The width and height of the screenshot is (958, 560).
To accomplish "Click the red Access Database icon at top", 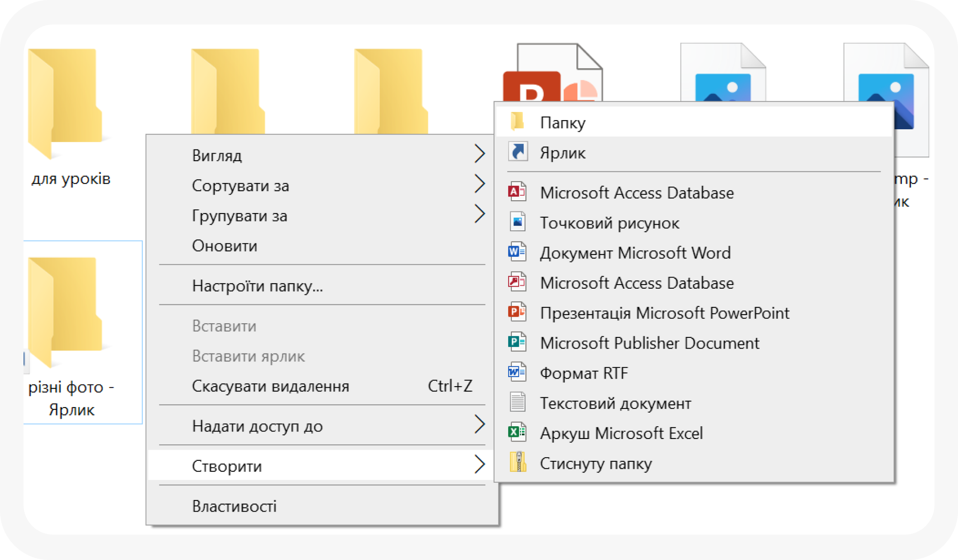I will [517, 192].
